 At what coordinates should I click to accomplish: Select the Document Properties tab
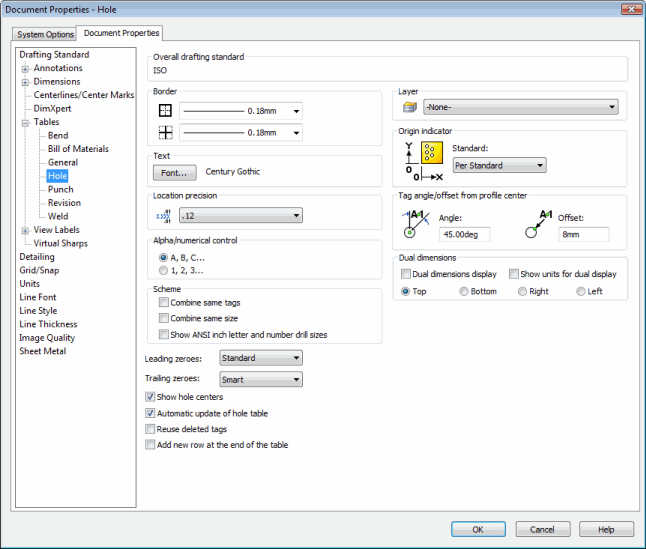[121, 33]
